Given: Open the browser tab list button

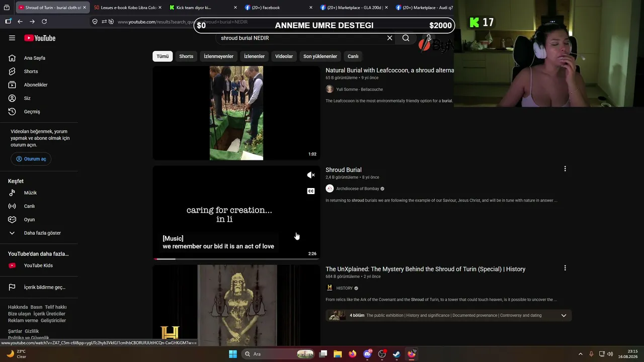Looking at the screenshot, I should [7, 8].
